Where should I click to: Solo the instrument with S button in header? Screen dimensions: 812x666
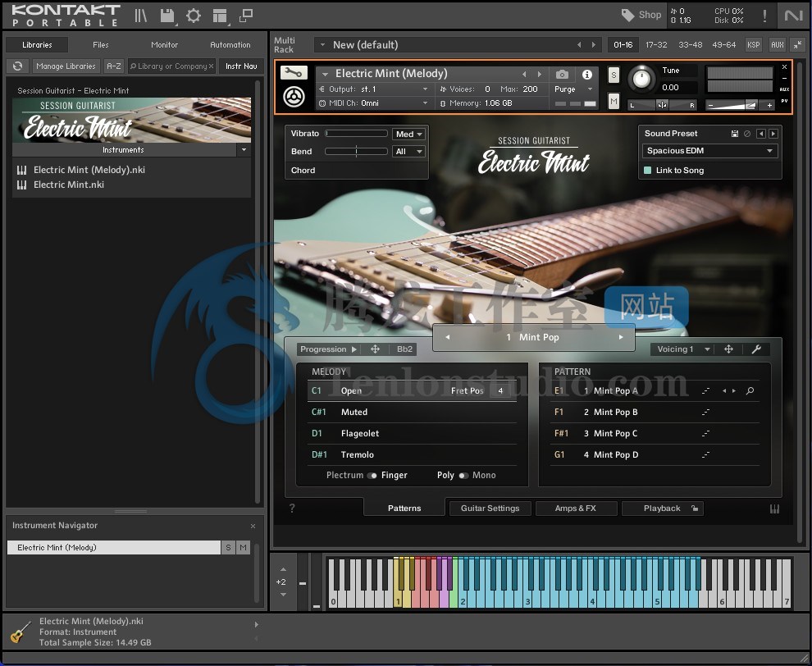tap(614, 75)
